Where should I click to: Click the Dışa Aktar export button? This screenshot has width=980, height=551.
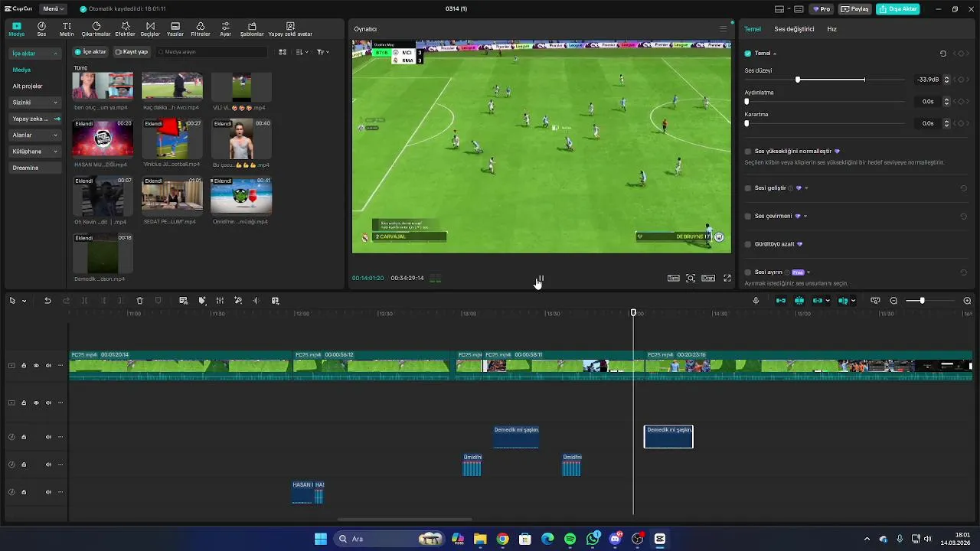[898, 9]
